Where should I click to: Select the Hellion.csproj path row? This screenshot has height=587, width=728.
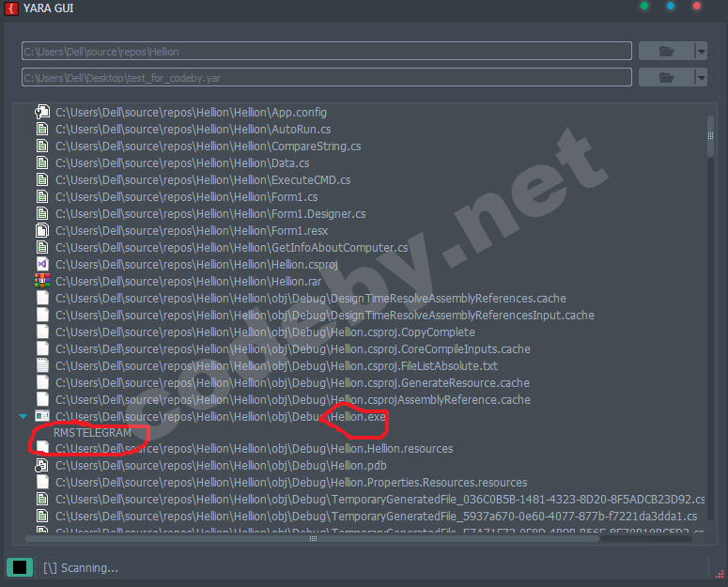(196, 265)
